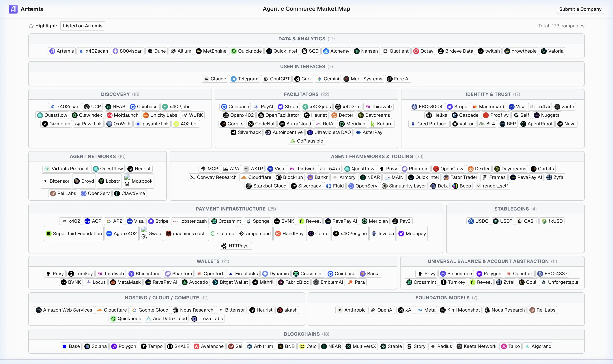The height and width of the screenshot is (364, 613).
Task: Open the Unforgettable chip in Account Abstraction
Action: pos(559,282)
